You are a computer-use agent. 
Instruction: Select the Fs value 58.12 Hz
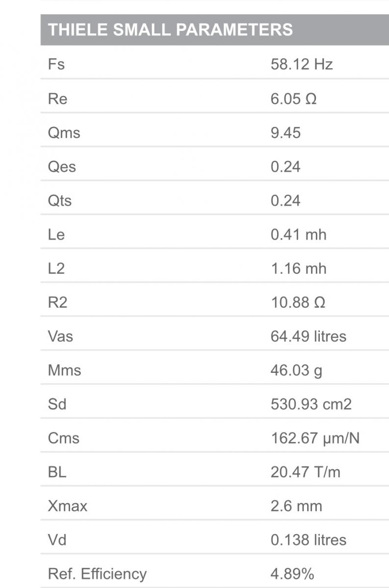[302, 65]
